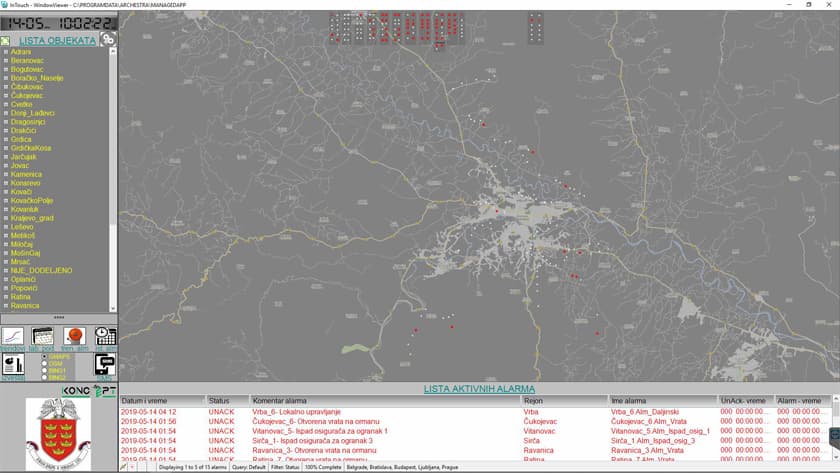Open the trend chart icon
The height and width of the screenshot is (473, 840).
(x=13, y=337)
